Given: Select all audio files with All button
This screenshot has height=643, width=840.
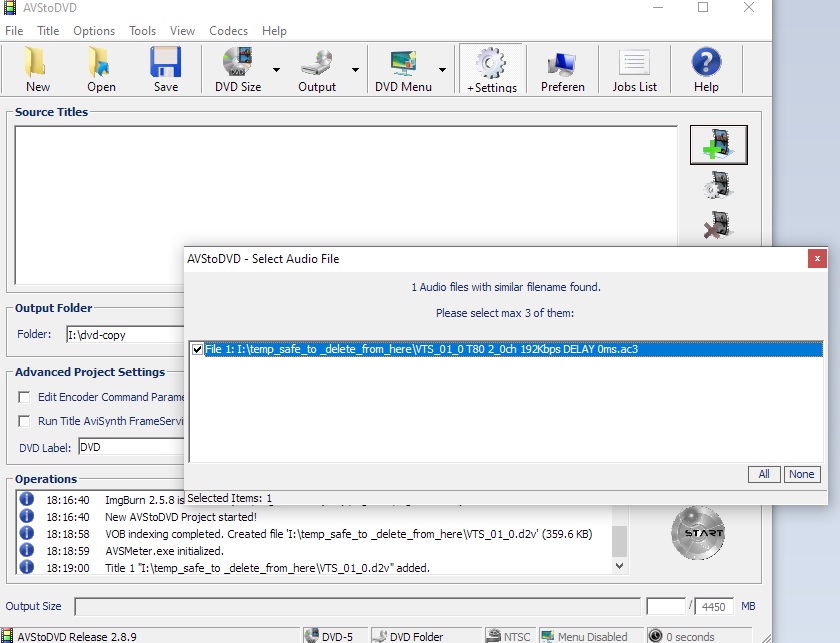Looking at the screenshot, I should coord(764,474).
